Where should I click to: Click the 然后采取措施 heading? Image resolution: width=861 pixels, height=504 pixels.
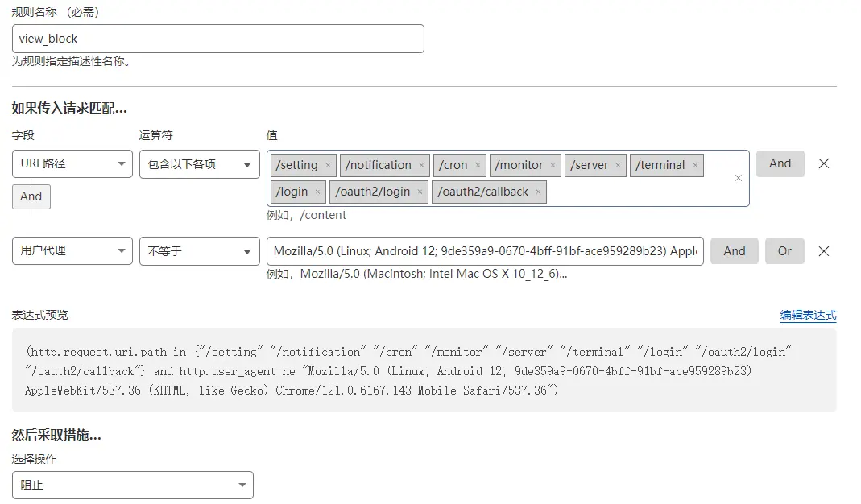click(x=56, y=436)
